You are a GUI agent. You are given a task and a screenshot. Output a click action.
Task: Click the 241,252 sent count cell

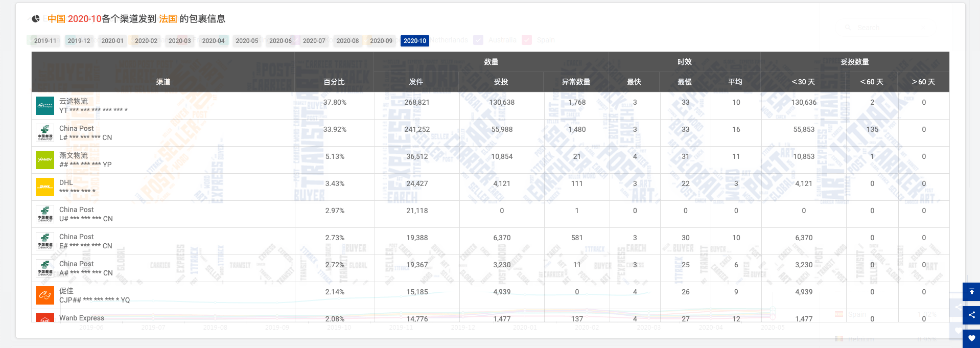[x=417, y=129]
